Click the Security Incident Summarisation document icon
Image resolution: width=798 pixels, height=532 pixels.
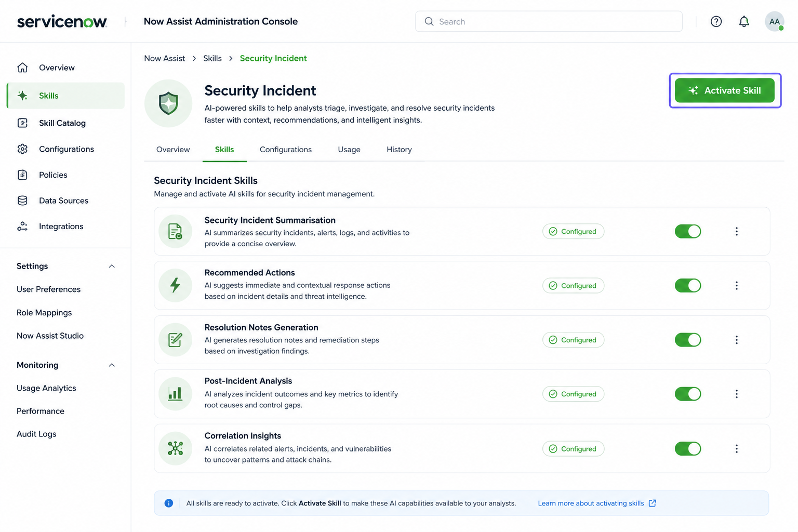(x=176, y=231)
